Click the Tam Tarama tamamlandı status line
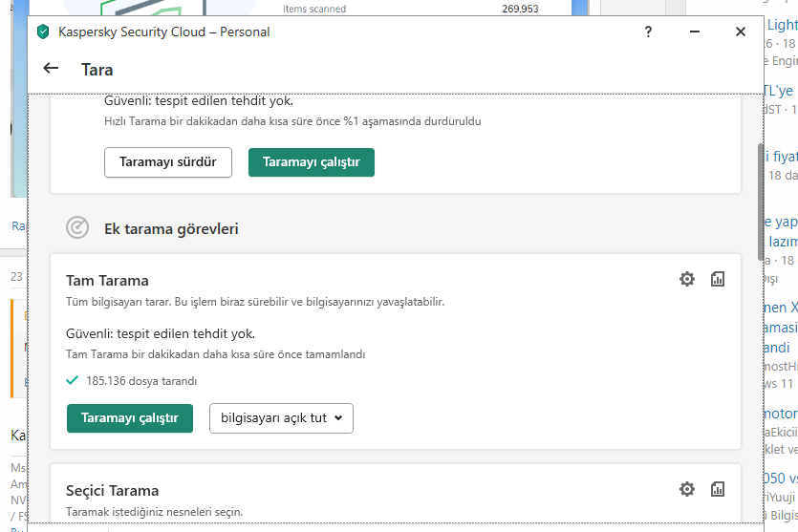Viewport: 798px width, 532px height. (x=216, y=354)
